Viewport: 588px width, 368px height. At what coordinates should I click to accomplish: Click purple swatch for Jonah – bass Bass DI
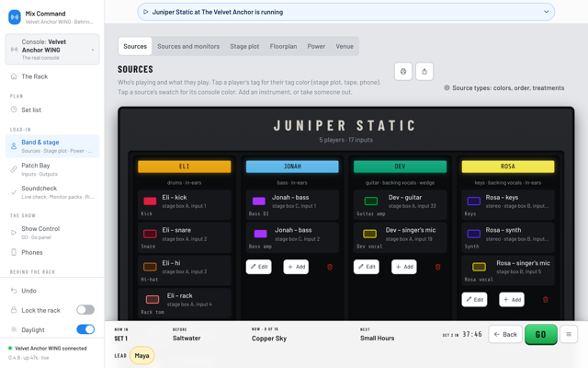pyautogui.click(x=259, y=201)
